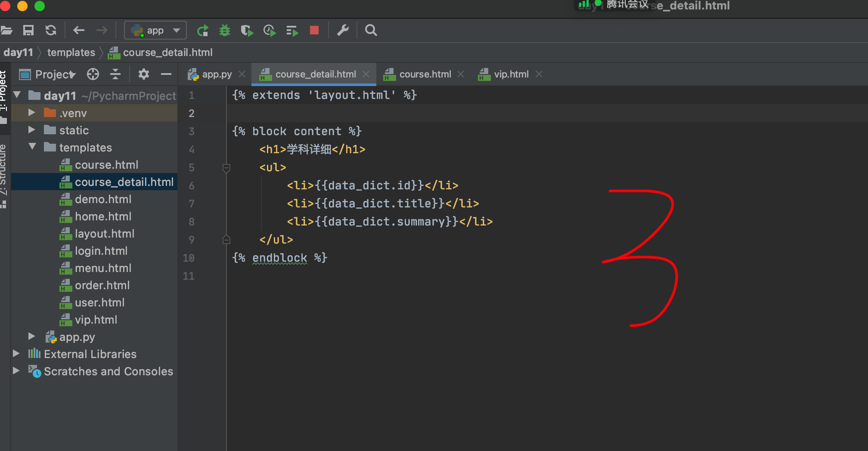Select demo.html in the project tree
Viewport: 868px width, 451px height.
coord(103,199)
